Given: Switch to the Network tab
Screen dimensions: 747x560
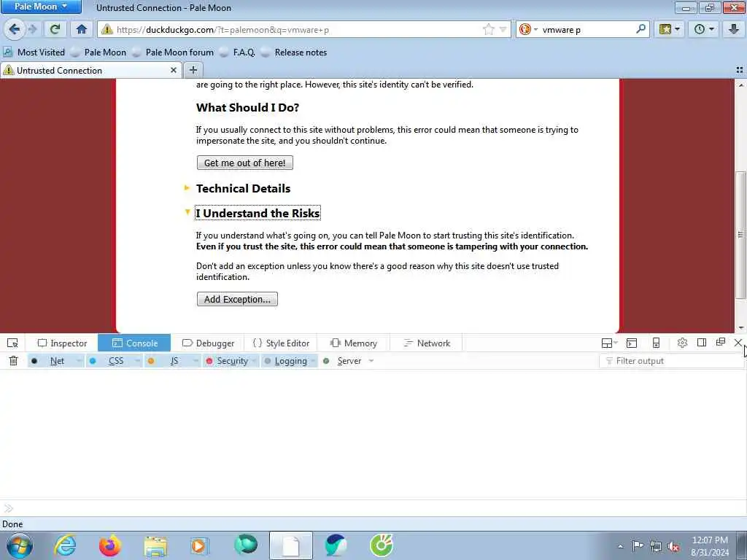Looking at the screenshot, I should click(x=426, y=343).
